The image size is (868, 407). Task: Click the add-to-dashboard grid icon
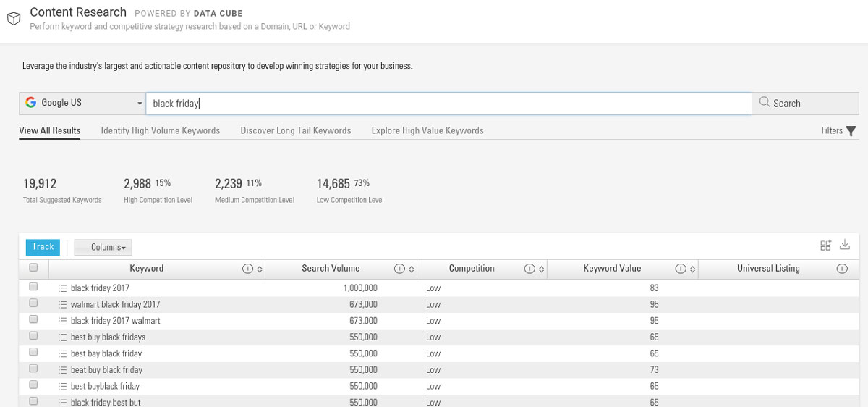(x=825, y=246)
